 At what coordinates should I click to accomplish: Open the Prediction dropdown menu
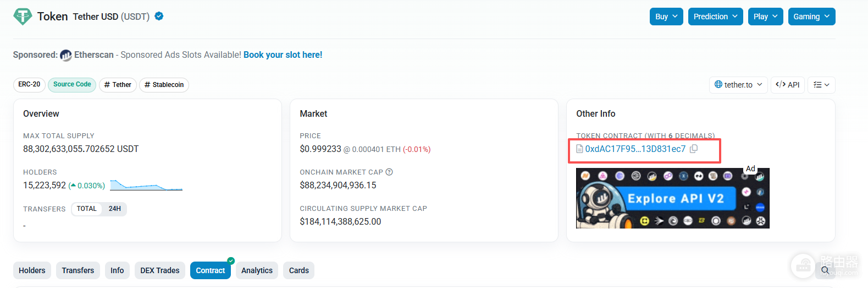(x=716, y=17)
